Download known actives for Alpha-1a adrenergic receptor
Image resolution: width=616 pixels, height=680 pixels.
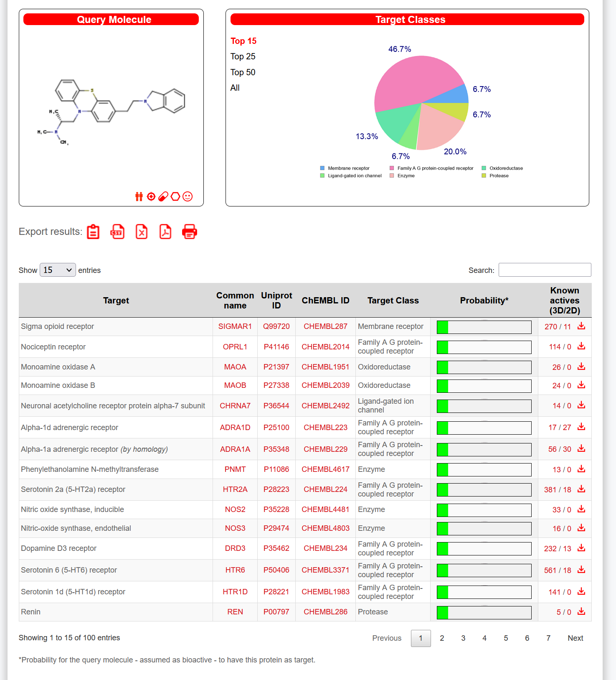tap(581, 448)
